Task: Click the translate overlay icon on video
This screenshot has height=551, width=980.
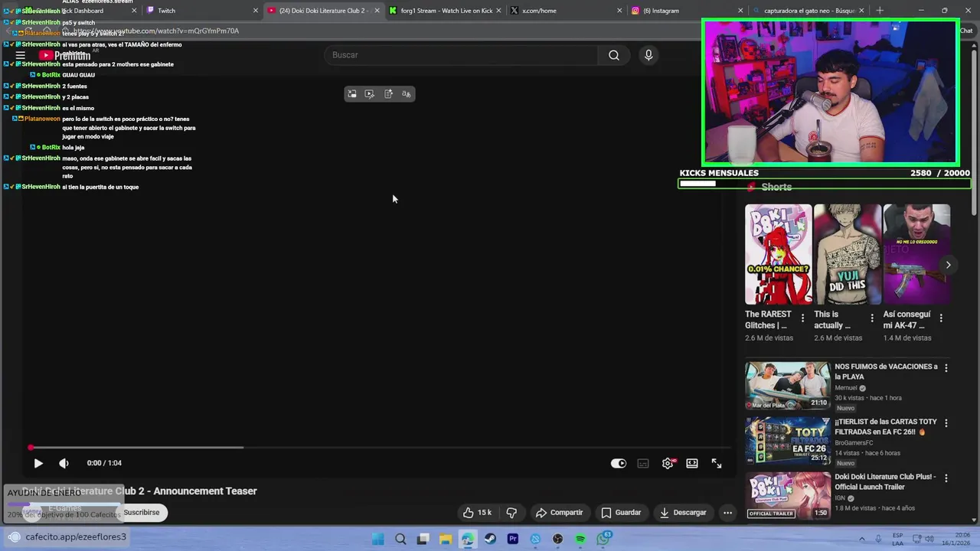Action: point(407,94)
